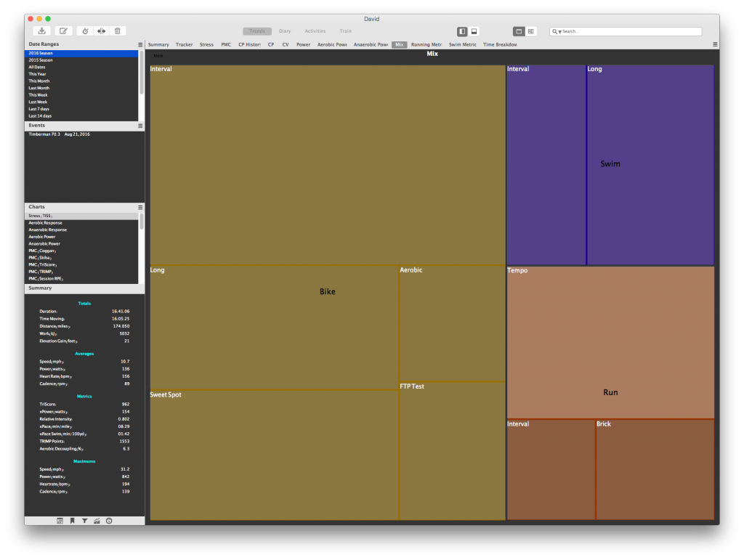Click the Swim Long treemap block
Viewport: 744px width, 560px height.
point(650,165)
